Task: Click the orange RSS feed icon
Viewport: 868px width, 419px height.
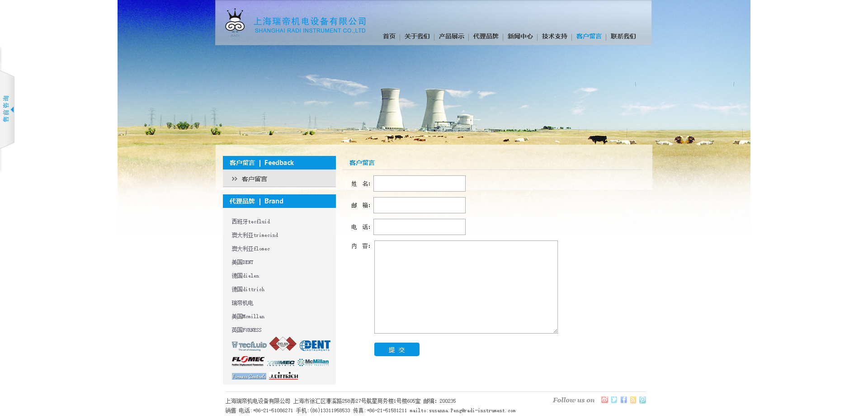Action: (x=633, y=400)
